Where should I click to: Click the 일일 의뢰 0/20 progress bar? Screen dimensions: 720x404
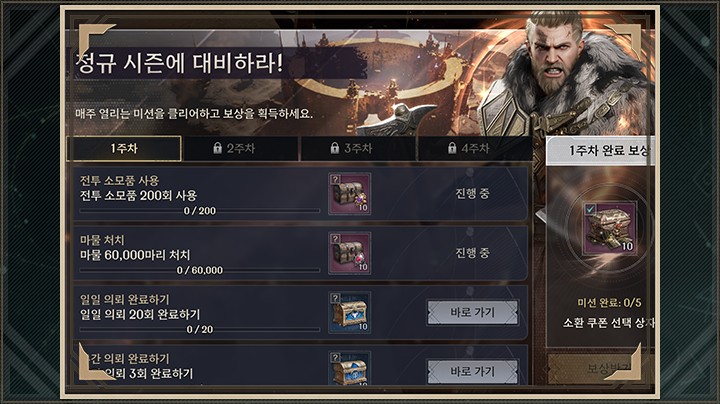pos(200,329)
